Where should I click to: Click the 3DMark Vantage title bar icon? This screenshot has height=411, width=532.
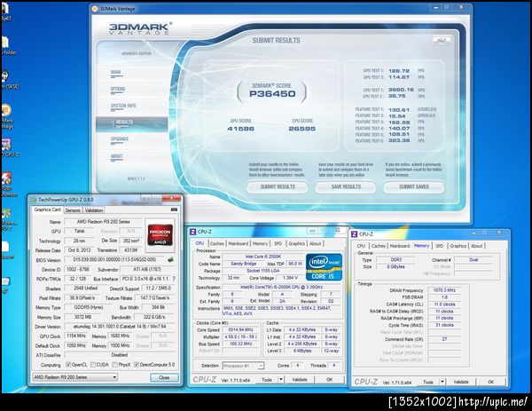tap(95, 9)
